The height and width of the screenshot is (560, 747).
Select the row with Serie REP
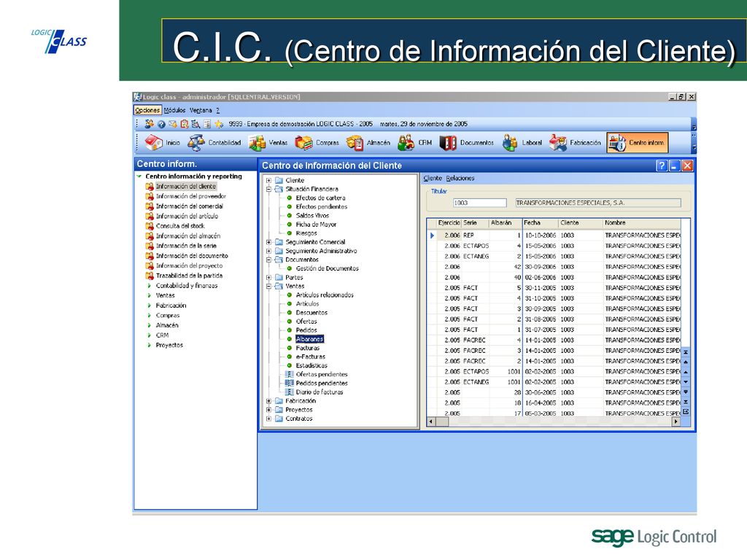554,236
